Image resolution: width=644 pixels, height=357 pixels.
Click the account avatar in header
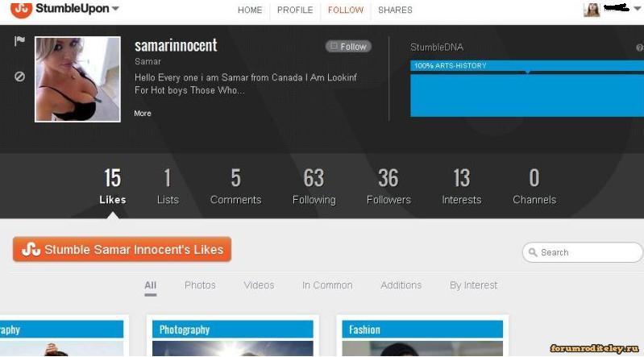(x=592, y=10)
